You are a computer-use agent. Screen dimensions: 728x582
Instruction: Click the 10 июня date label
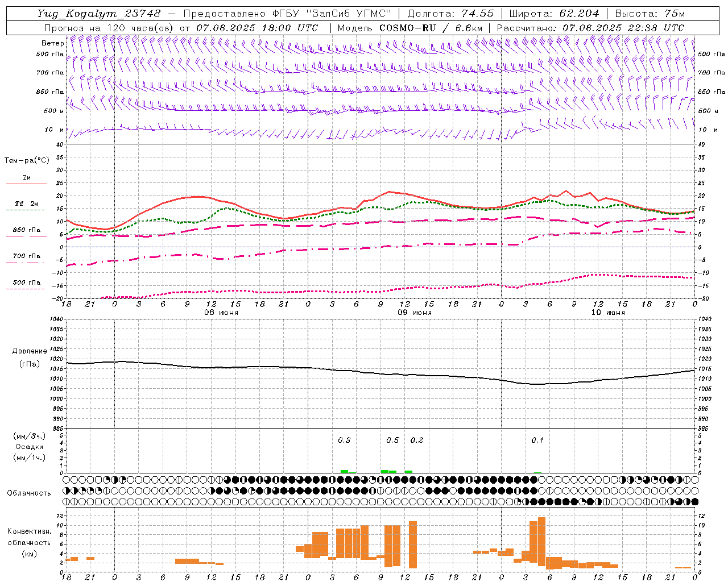tap(608, 313)
